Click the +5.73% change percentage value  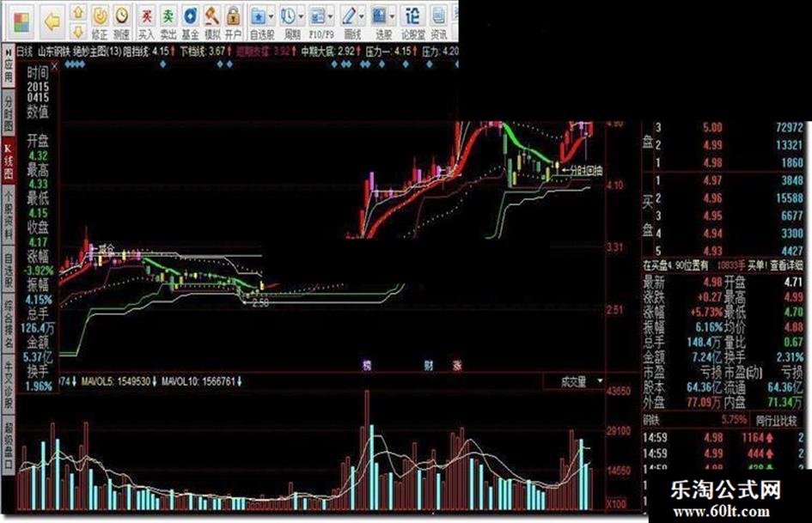tap(706, 313)
